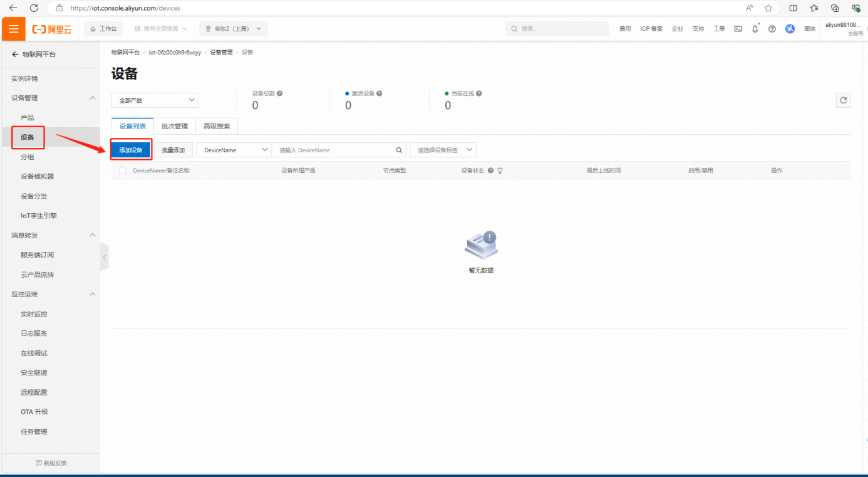Viewport: 868px width, 477px height.
Task: Open the 设备状态 filter funnel
Action: pyautogui.click(x=500, y=170)
